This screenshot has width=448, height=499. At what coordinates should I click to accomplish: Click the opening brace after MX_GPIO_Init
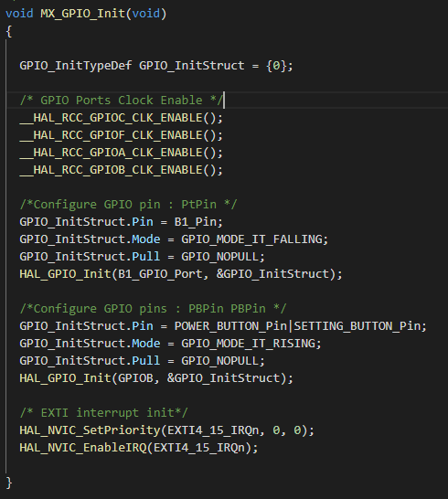pos(9,31)
